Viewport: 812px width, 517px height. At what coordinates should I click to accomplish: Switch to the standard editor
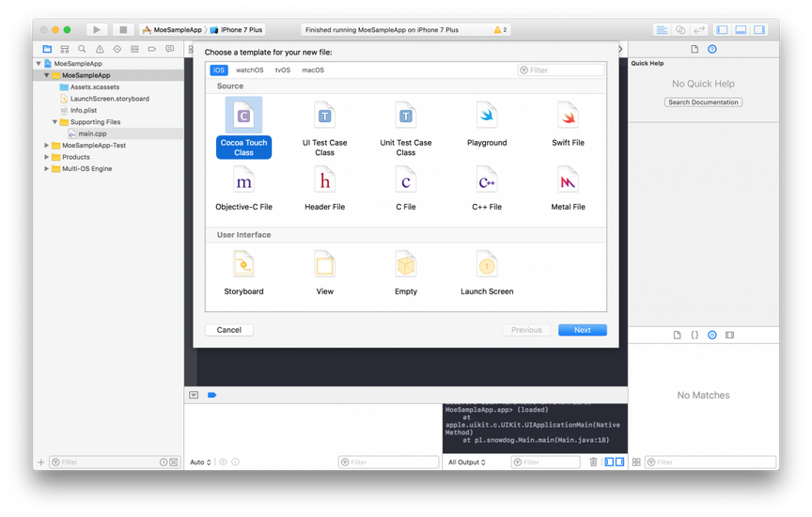pos(662,29)
